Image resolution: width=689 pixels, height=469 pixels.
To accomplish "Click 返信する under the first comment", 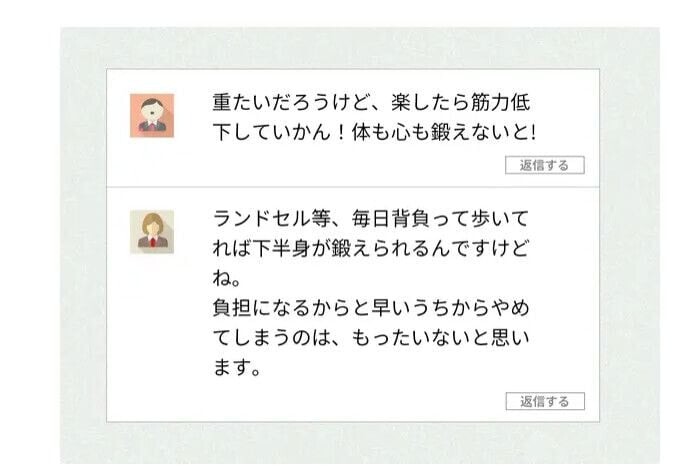I will click(544, 165).
